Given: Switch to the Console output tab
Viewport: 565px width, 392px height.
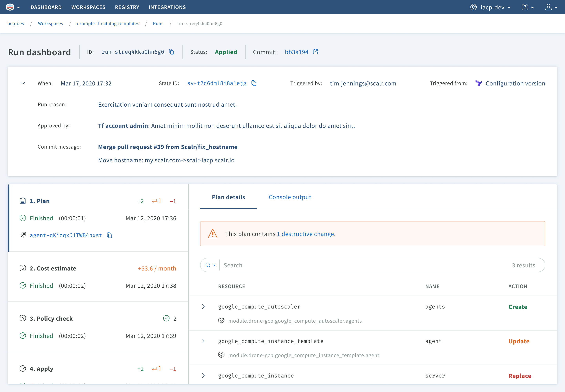Looking at the screenshot, I should click(x=290, y=197).
